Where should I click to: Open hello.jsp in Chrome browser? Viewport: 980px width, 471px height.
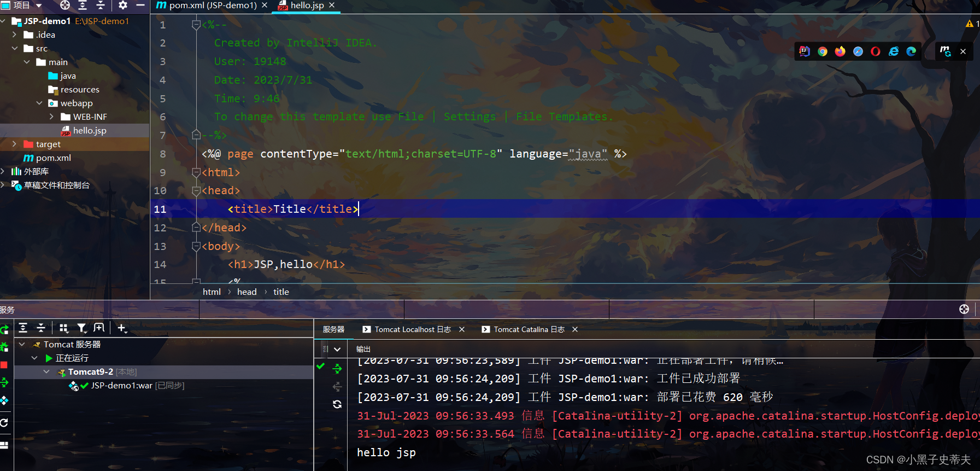click(x=823, y=51)
